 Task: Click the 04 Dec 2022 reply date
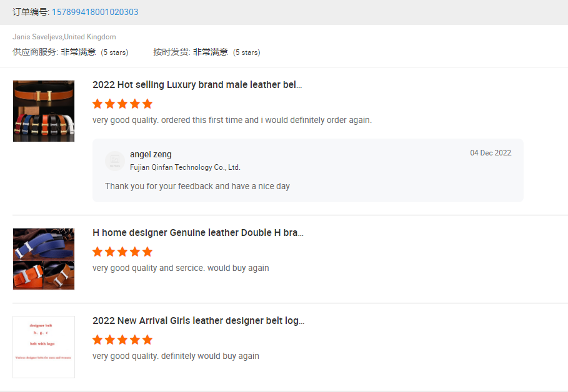491,153
